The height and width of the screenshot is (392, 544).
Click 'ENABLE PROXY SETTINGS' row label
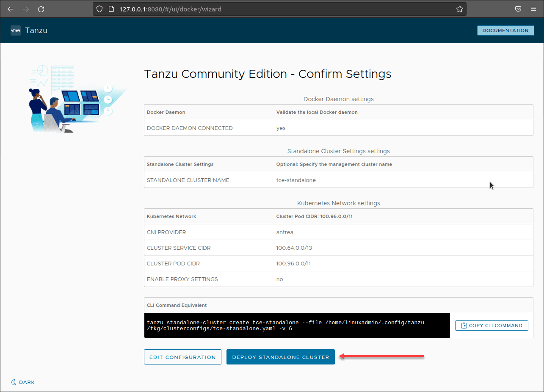(x=182, y=279)
